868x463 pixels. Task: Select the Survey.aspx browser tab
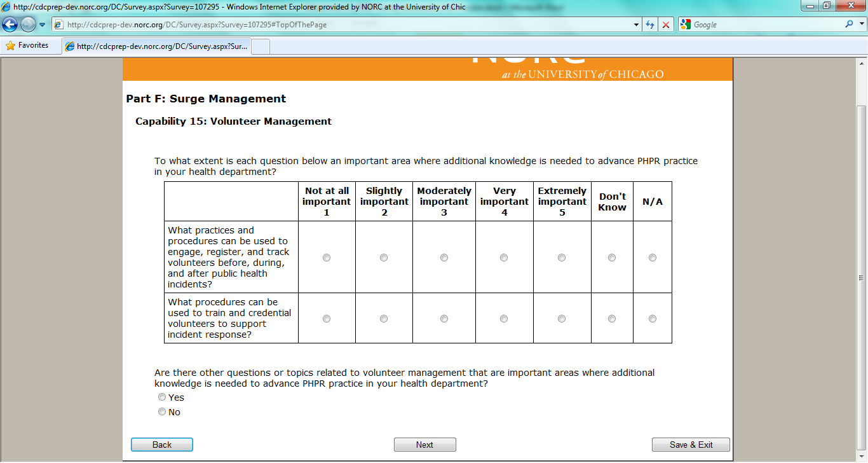click(157, 46)
